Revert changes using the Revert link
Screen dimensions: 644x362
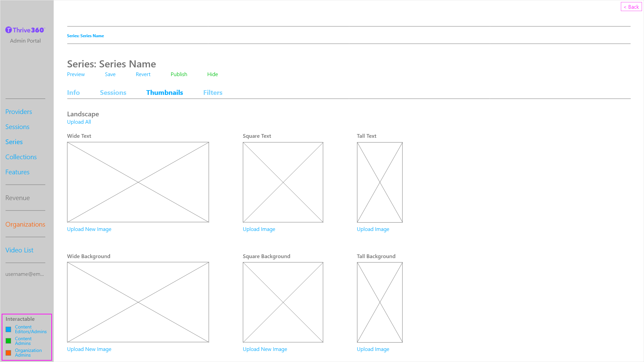[143, 74]
